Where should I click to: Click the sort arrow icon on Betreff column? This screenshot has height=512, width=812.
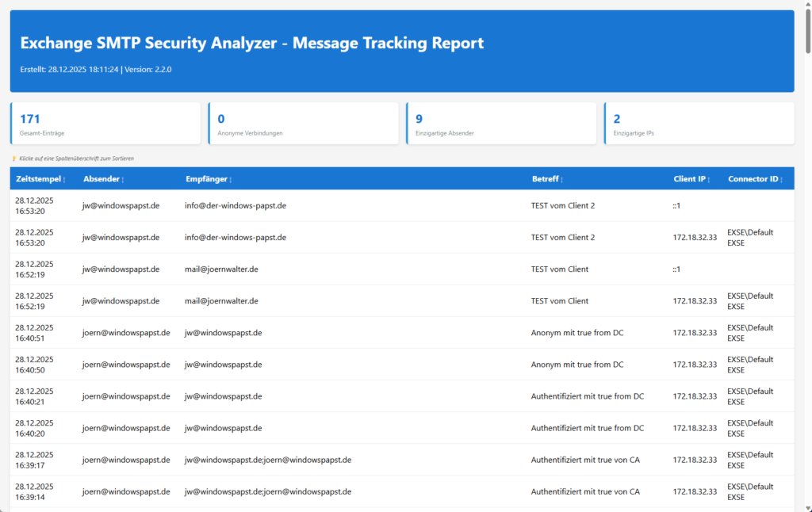(x=561, y=179)
